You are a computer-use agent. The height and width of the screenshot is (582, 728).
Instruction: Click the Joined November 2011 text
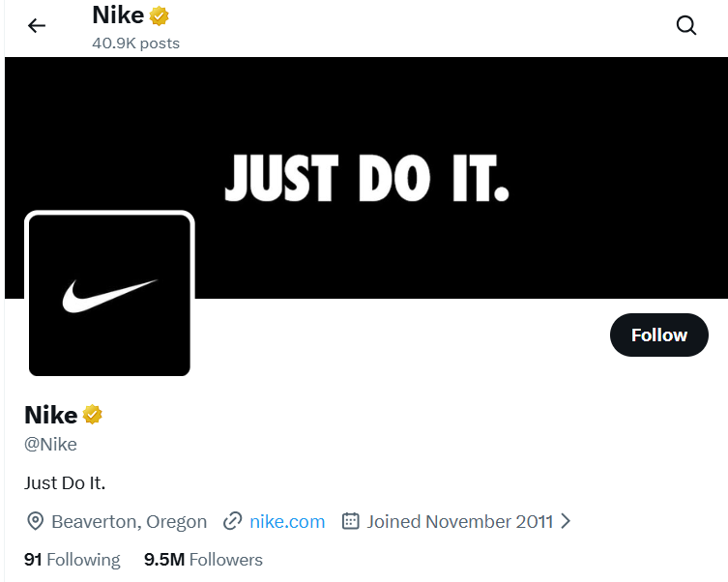[460, 522]
